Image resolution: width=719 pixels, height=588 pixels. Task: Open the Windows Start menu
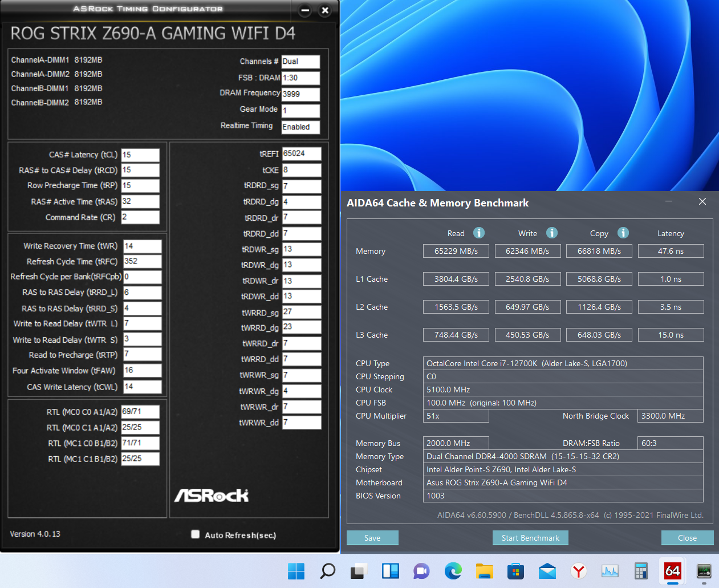coord(296,571)
